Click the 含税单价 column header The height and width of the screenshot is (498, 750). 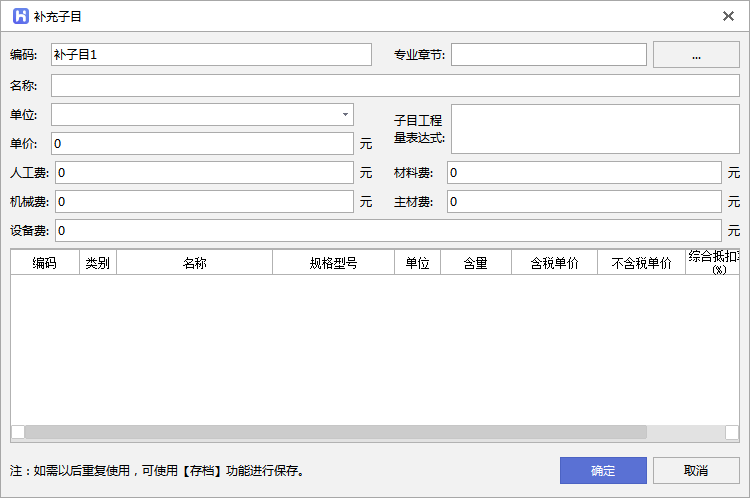(x=554, y=263)
